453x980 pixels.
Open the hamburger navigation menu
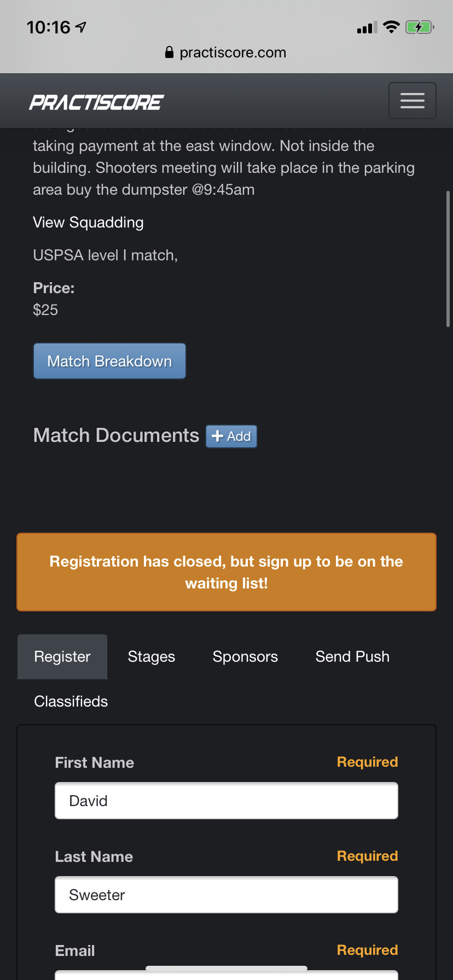click(412, 101)
